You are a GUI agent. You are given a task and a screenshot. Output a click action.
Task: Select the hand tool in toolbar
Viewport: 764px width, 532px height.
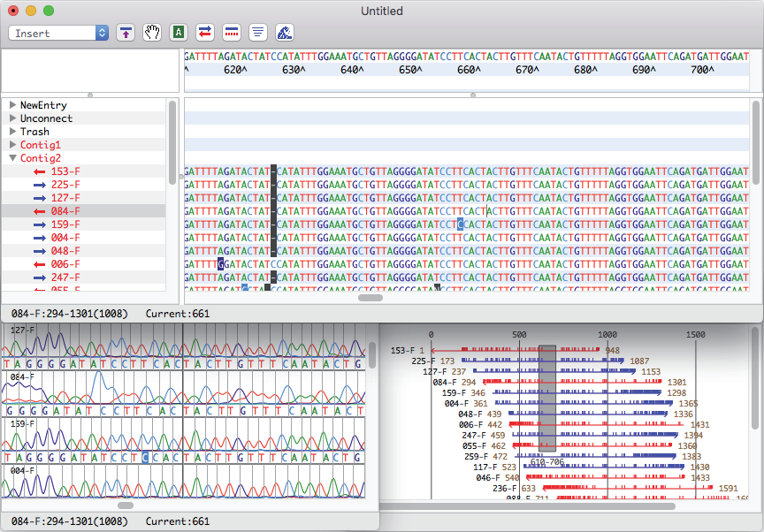(152, 33)
